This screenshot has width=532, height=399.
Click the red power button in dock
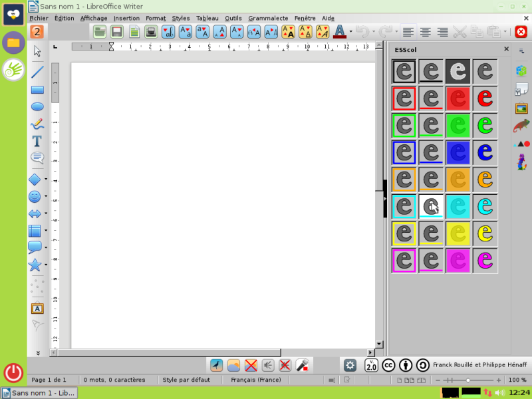(13, 372)
